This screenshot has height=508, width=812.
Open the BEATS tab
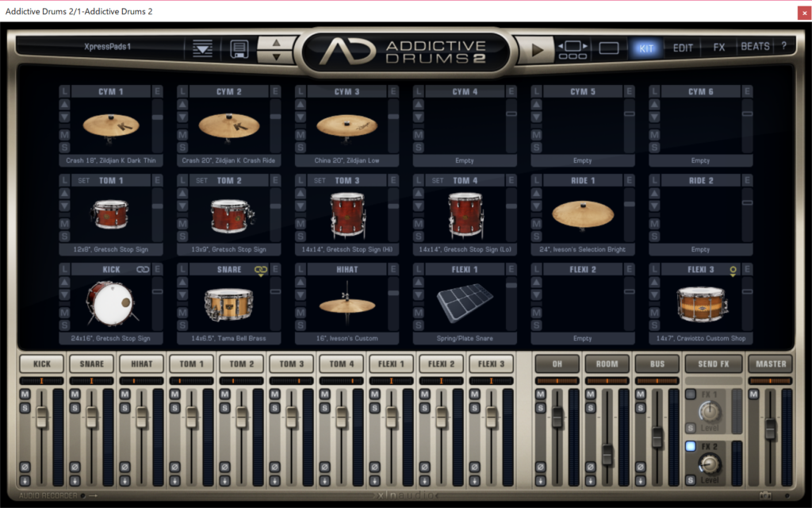(754, 47)
